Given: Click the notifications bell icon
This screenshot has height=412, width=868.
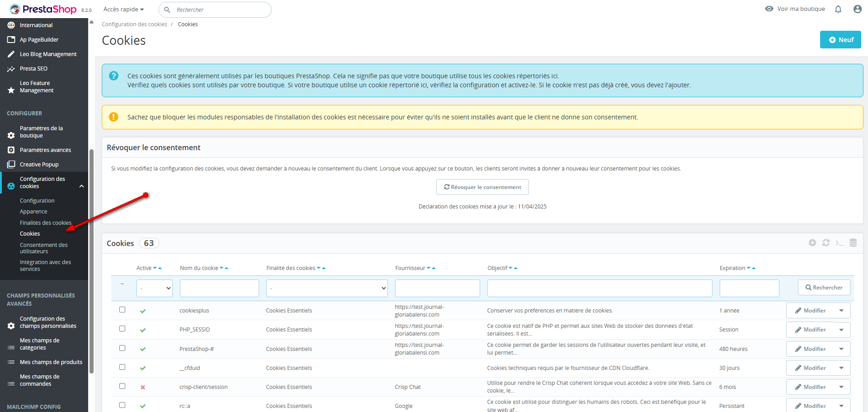Looking at the screenshot, I should click(838, 9).
